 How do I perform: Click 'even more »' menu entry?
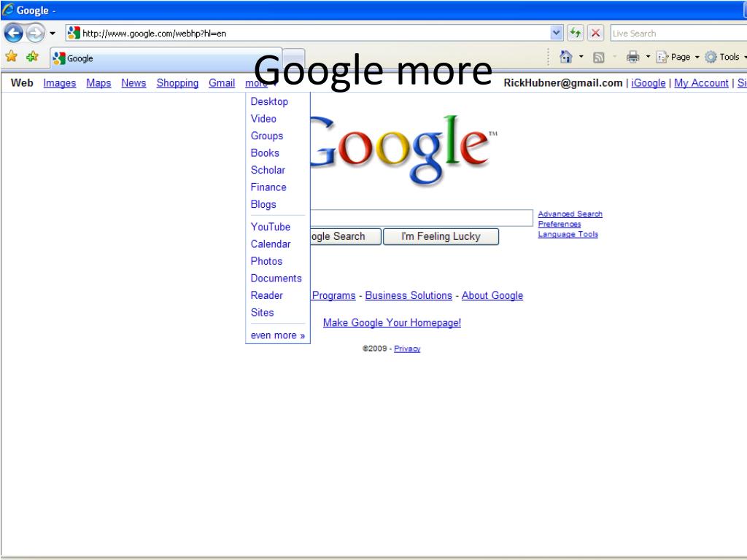tap(278, 335)
